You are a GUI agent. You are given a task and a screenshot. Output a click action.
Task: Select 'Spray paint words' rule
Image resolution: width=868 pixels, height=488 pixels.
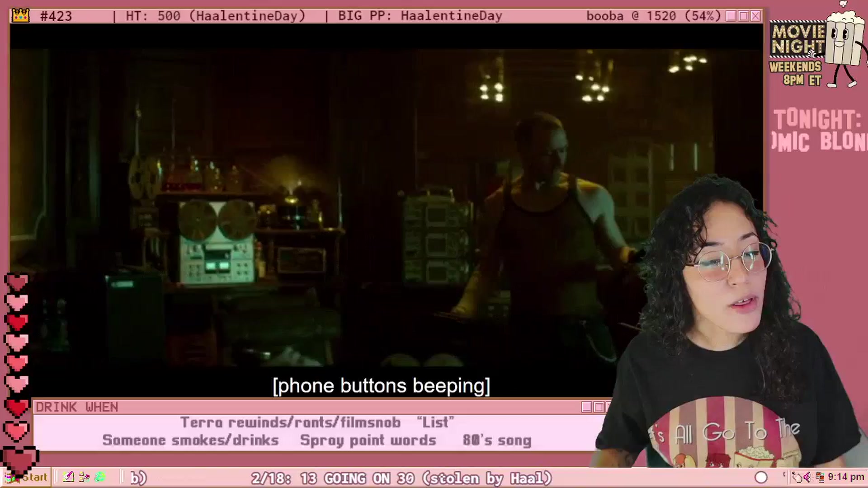[368, 440]
